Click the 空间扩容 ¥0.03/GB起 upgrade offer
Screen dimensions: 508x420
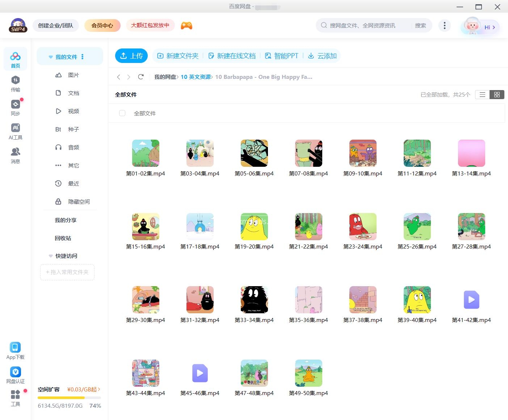(x=68, y=389)
